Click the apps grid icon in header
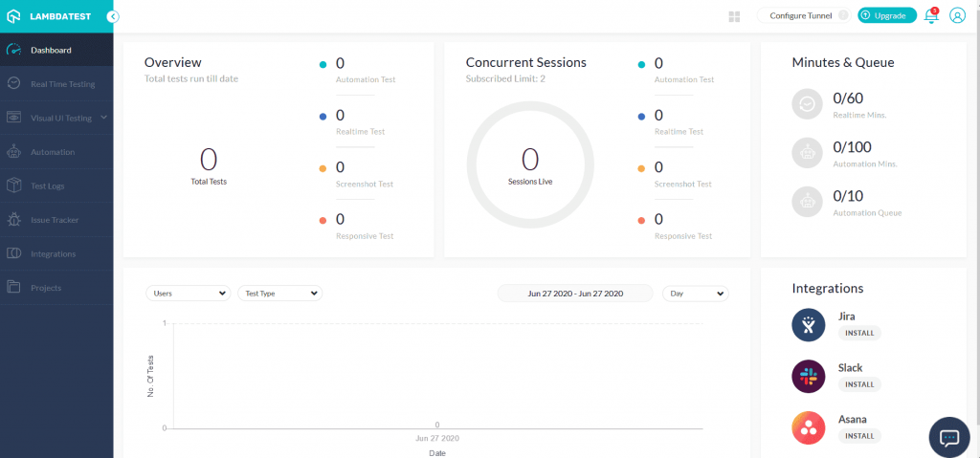 pyautogui.click(x=735, y=16)
